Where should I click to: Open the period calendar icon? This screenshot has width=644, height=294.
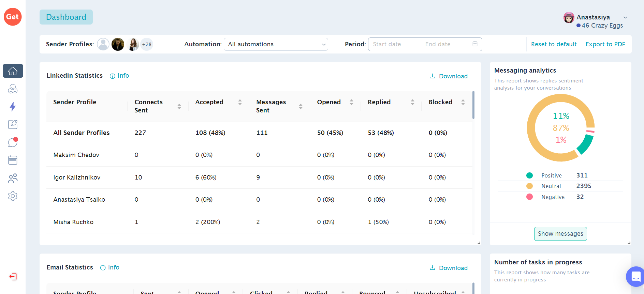[x=475, y=44]
